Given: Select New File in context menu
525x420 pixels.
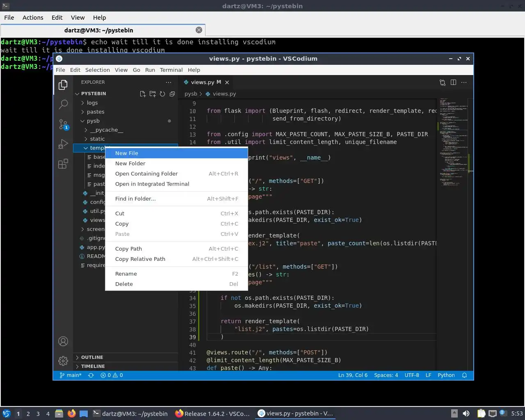Looking at the screenshot, I should point(176,153).
